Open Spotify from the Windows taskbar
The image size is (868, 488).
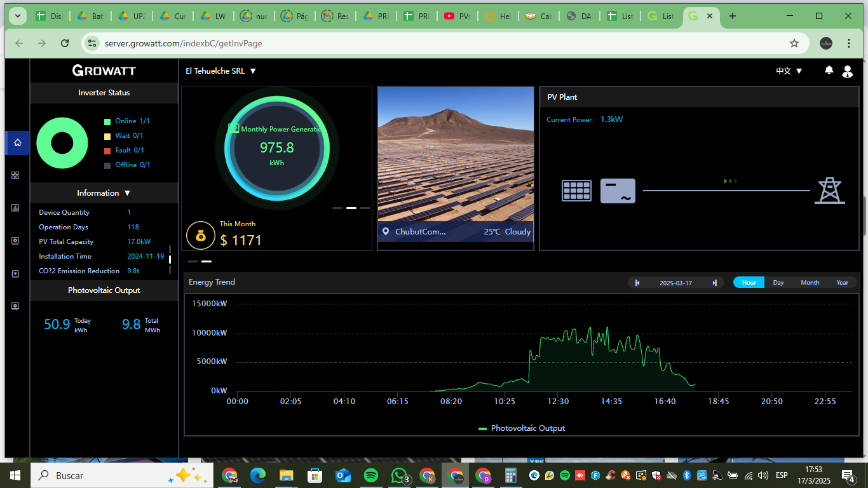371,475
